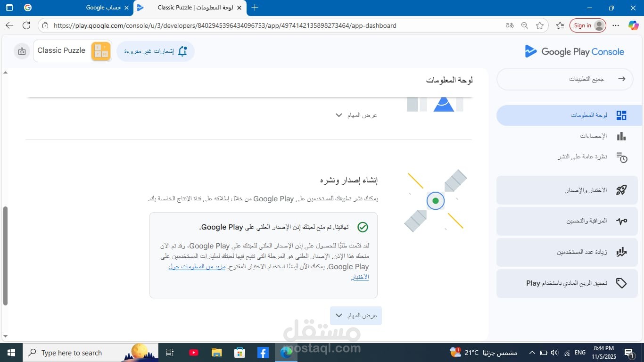Viewport: 644px width, 362px height.
Task: Expand "عرض المهام" under "إنشاء إصدار ونشره"
Action: click(356, 316)
